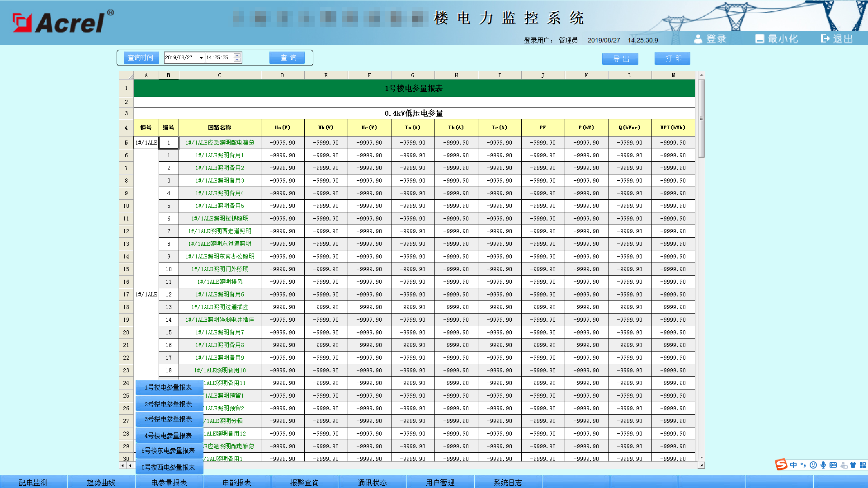The width and height of the screenshot is (868, 488).
Task: Open 5号楼东电参量报表 from popup menu
Action: click(x=169, y=451)
